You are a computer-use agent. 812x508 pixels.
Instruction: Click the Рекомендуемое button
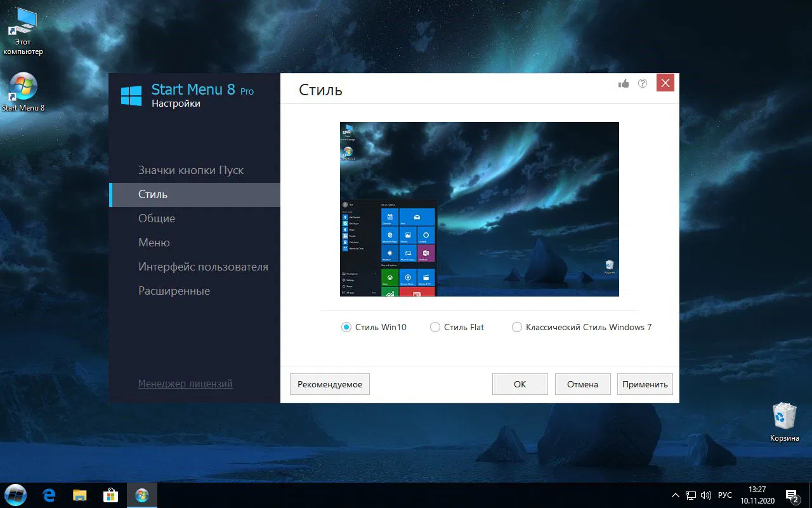click(x=329, y=384)
